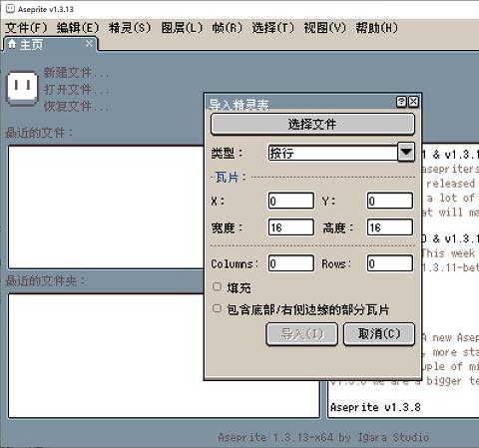This screenshot has width=479, height=448.
Task: Check 包含底部/右侧边缘的部分瓦片 option
Action: point(217,308)
